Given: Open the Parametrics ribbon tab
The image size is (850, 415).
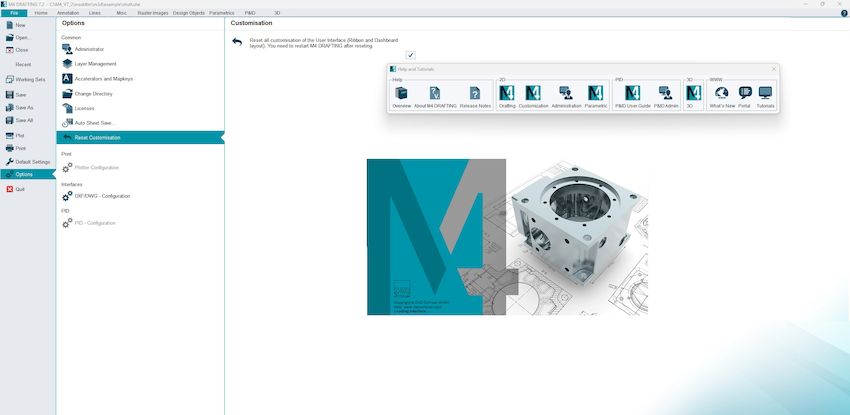Looking at the screenshot, I should 221,13.
